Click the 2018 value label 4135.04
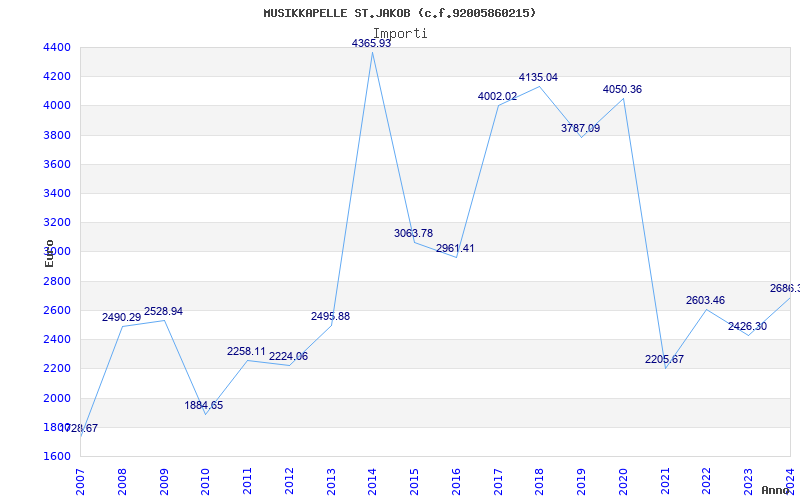Screen dimensions: 800x500 pyautogui.click(x=538, y=77)
